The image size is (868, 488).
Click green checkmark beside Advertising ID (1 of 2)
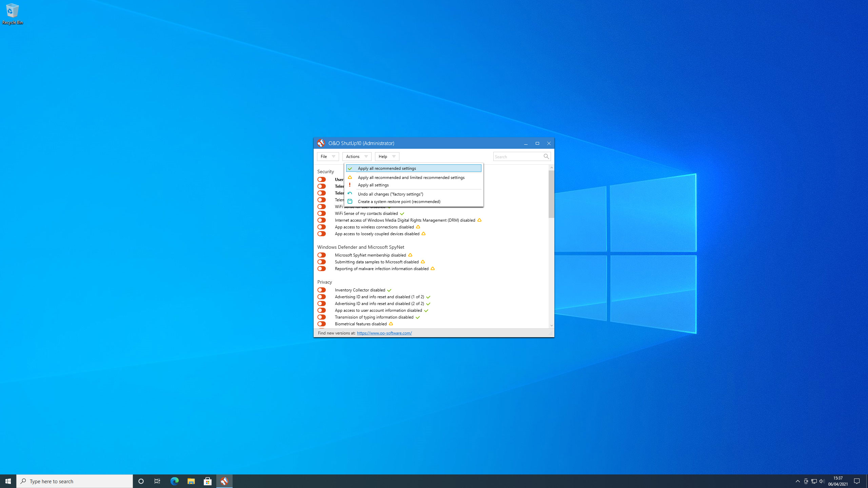tap(428, 297)
